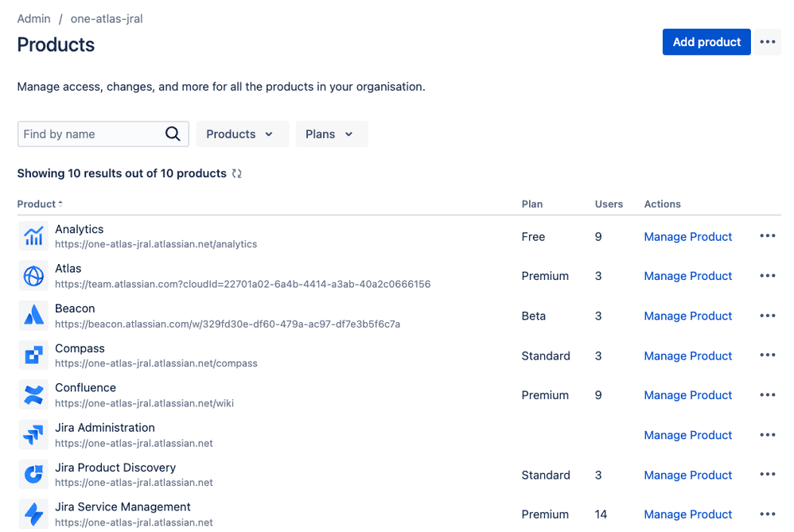Click the Jira Administration icon
794x532 pixels.
coord(33,435)
